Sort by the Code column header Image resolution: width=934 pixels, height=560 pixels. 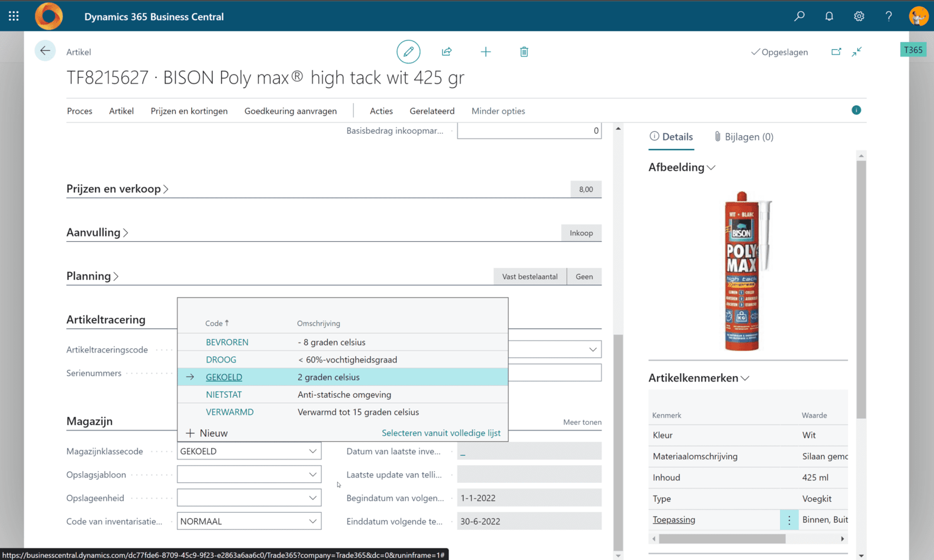(x=217, y=323)
